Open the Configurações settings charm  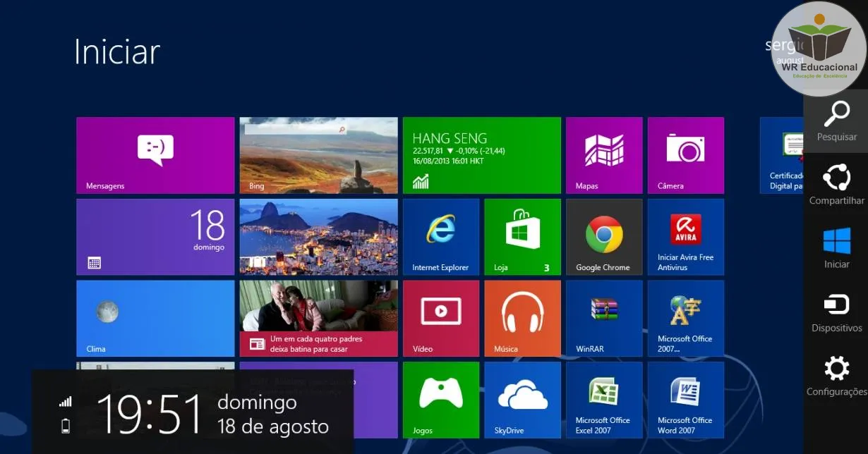[837, 376]
